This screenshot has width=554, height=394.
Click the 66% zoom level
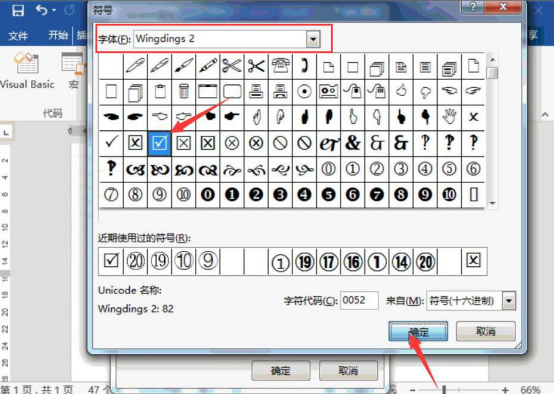tap(530, 390)
